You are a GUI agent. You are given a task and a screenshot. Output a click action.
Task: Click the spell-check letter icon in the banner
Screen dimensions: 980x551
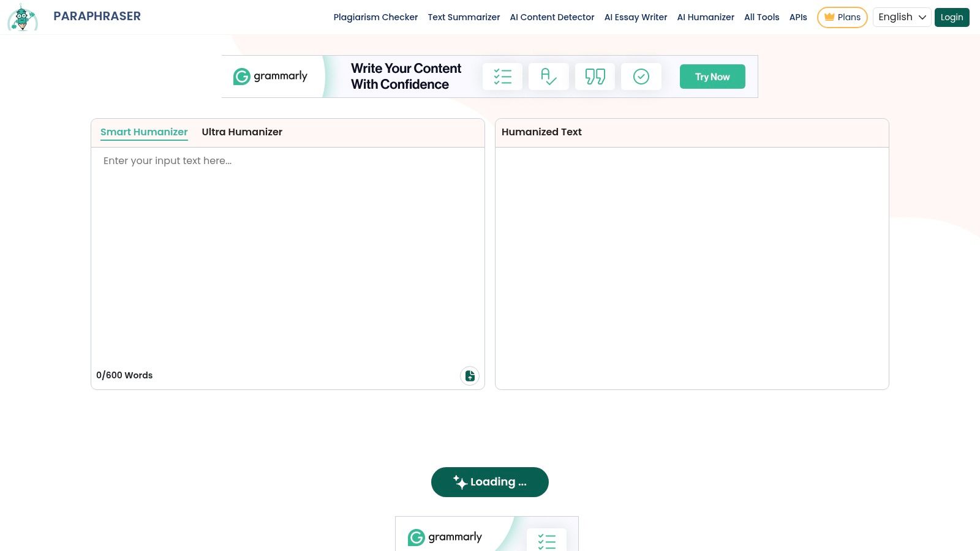548,76
